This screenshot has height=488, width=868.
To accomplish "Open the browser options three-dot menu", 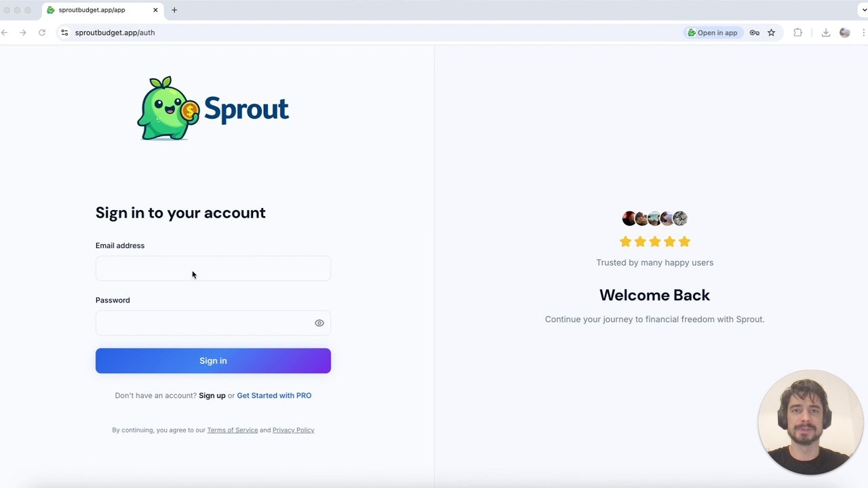I will point(864,32).
